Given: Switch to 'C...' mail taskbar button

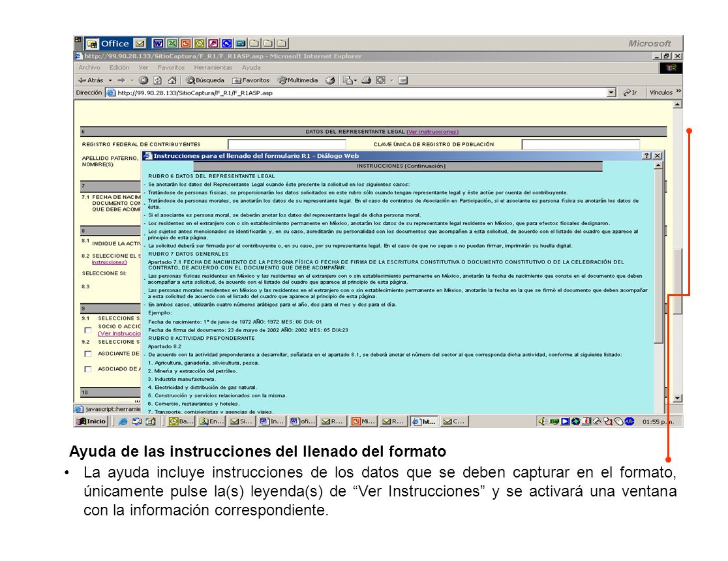Looking at the screenshot, I should tap(455, 421).
